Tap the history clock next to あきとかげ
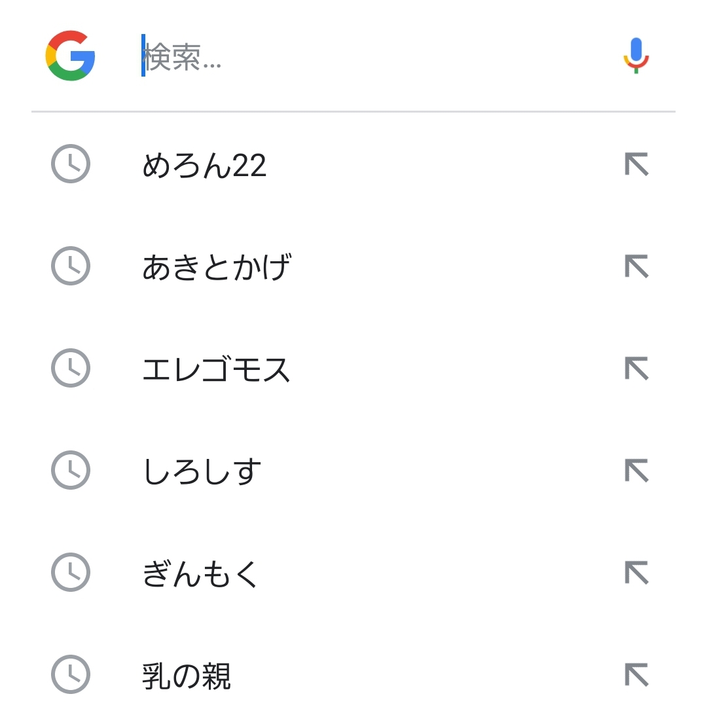The image size is (707, 728). click(x=70, y=266)
